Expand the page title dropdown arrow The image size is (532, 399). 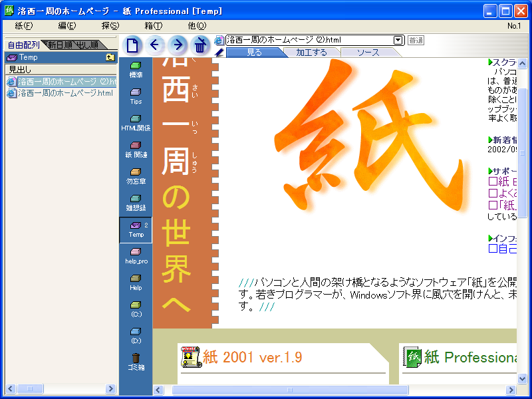[398, 40]
